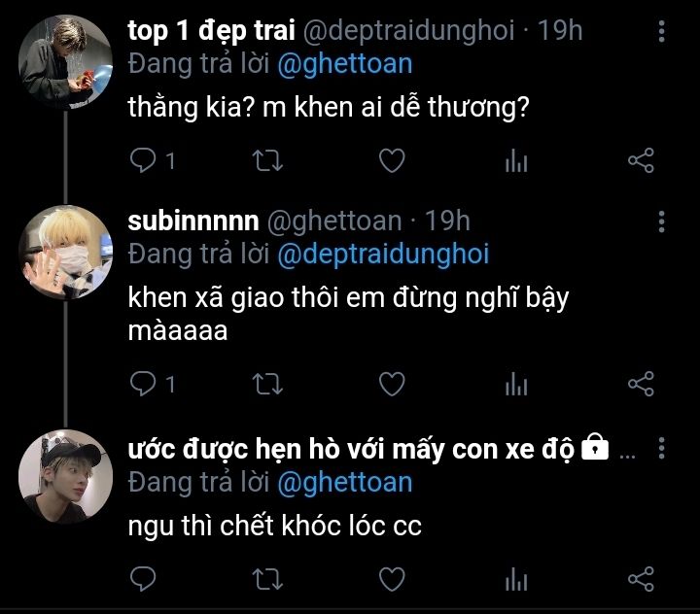Like the "khen xã giao thôi" tweet

(391, 384)
